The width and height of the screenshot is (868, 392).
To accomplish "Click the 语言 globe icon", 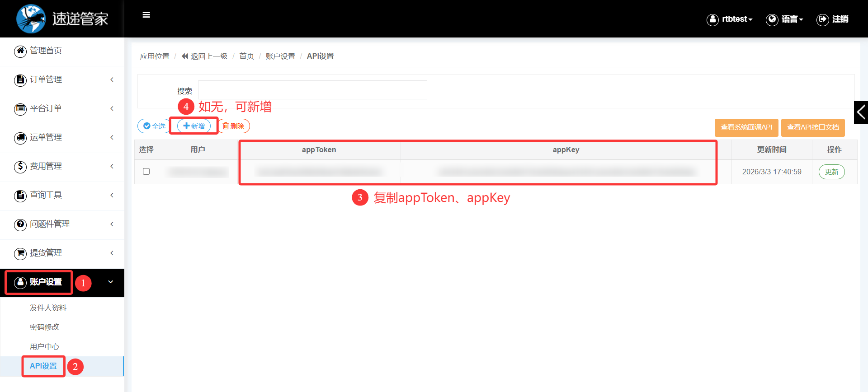I will coord(772,19).
